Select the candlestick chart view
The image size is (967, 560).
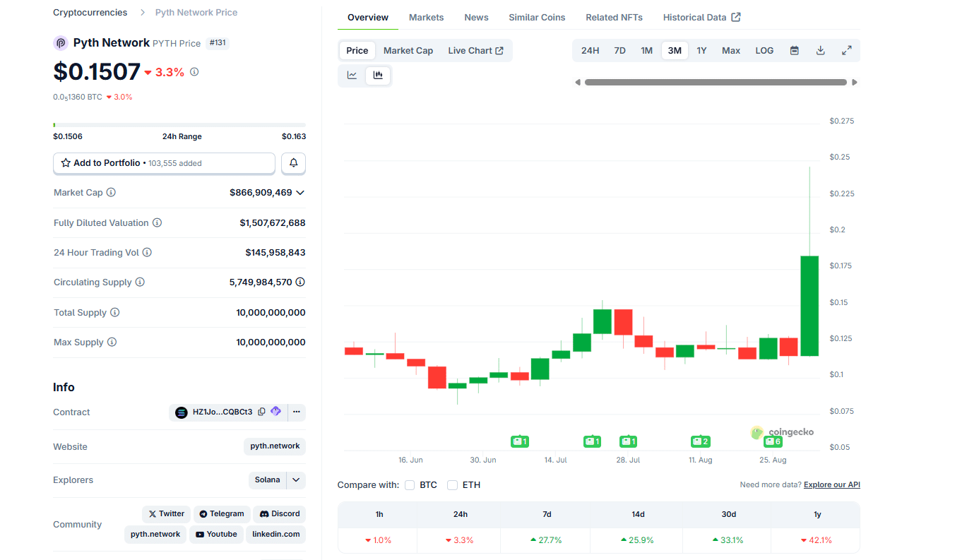(x=378, y=75)
